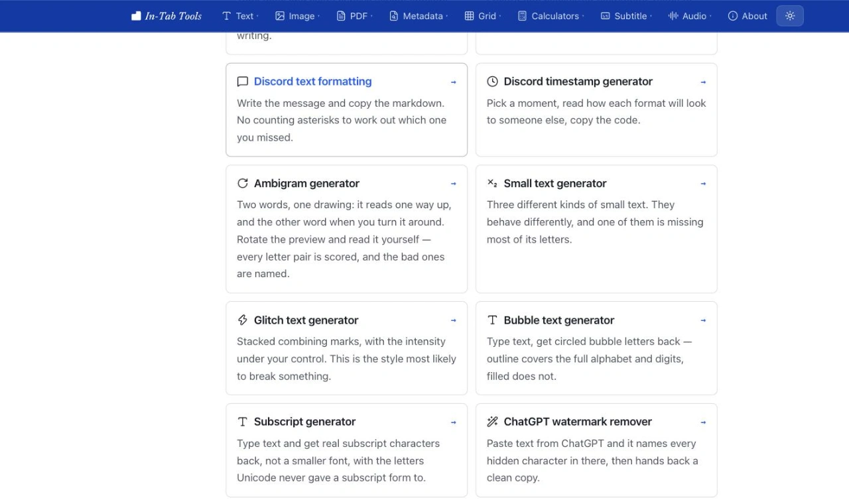Click the subscript x₂ icon on Small text generator

point(492,183)
